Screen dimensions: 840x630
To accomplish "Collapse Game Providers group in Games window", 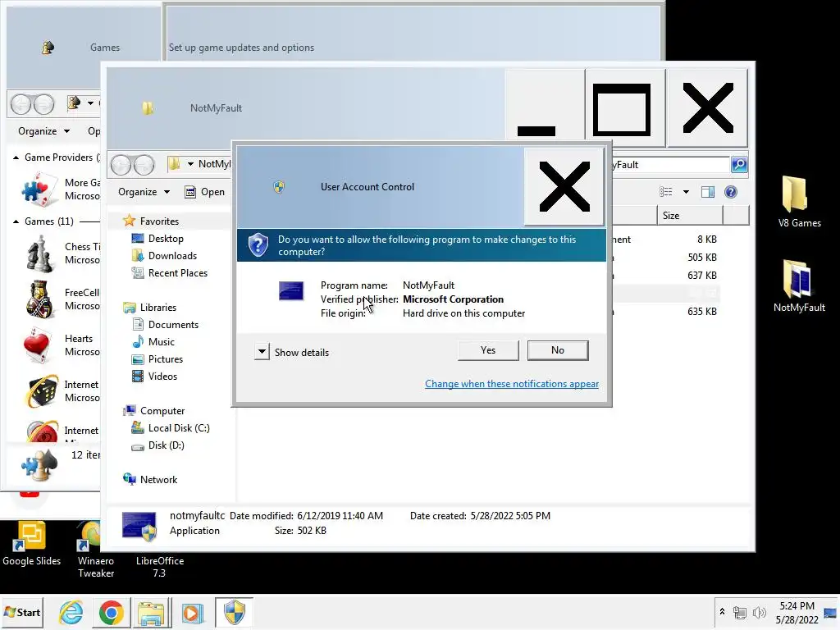I will (x=16, y=157).
